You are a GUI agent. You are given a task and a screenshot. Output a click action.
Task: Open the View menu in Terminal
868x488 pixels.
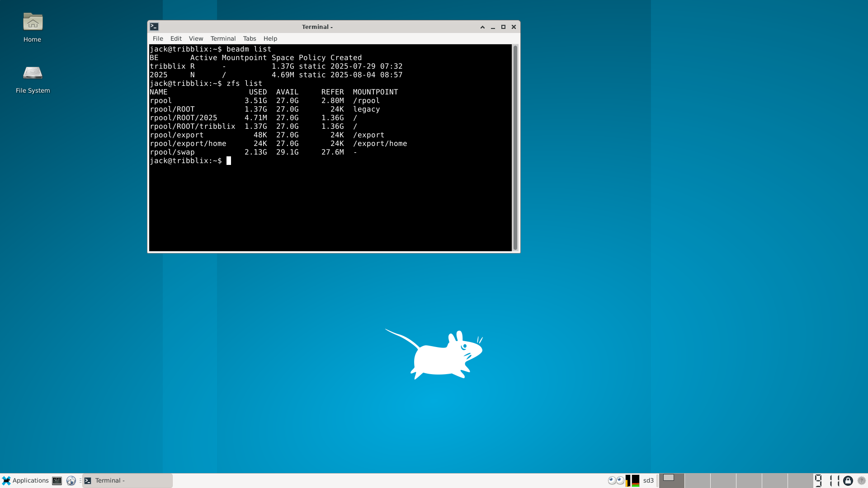point(196,38)
